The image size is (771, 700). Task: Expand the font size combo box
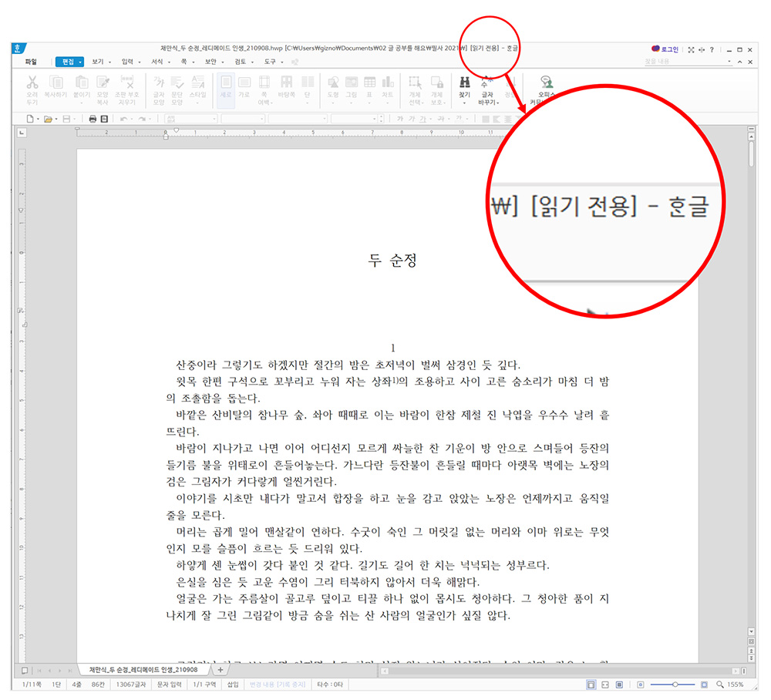375,119
